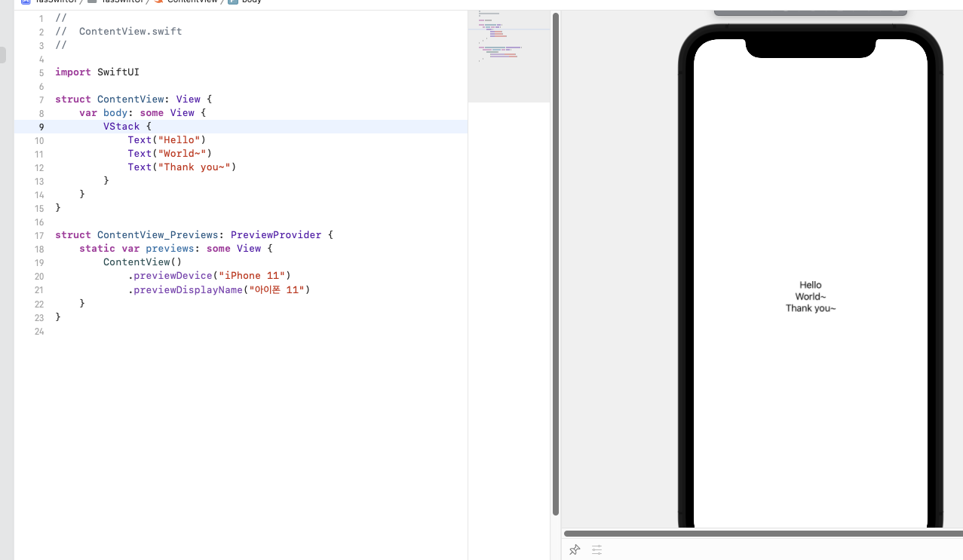Click the "ContentView()" call line
Viewport: 963px width, 560px height.
click(x=143, y=262)
